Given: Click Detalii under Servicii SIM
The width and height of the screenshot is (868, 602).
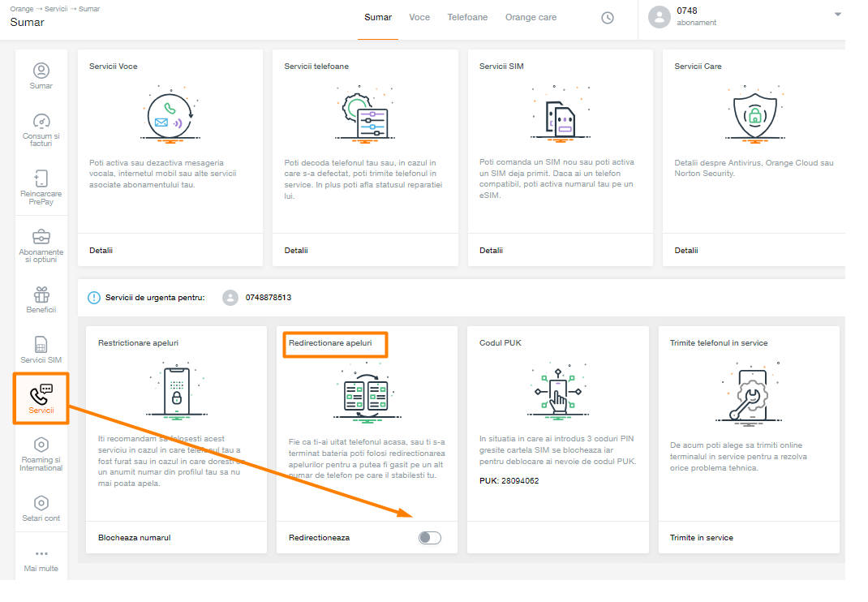Looking at the screenshot, I should pos(491,251).
